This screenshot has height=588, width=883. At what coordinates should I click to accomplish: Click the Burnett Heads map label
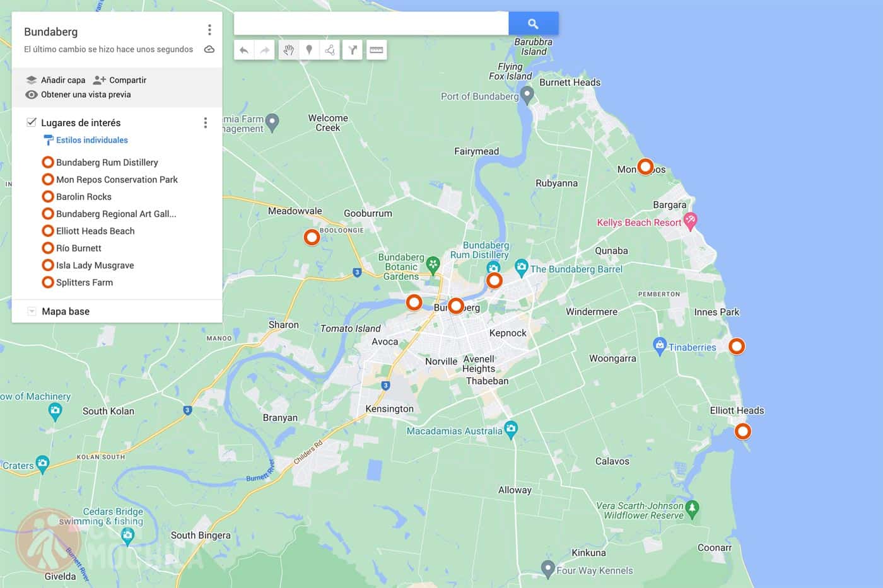pos(570,82)
